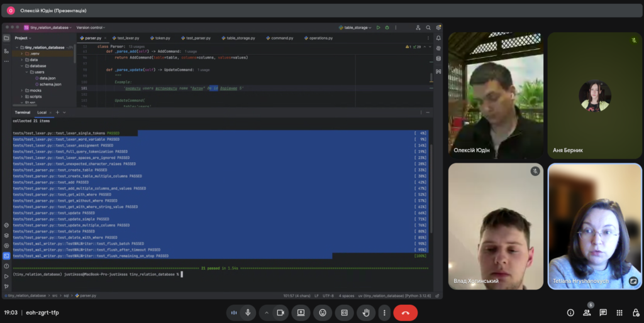Expand audio settings chevron beside camera
Screen dimensions: 644x323
(x=266, y=312)
